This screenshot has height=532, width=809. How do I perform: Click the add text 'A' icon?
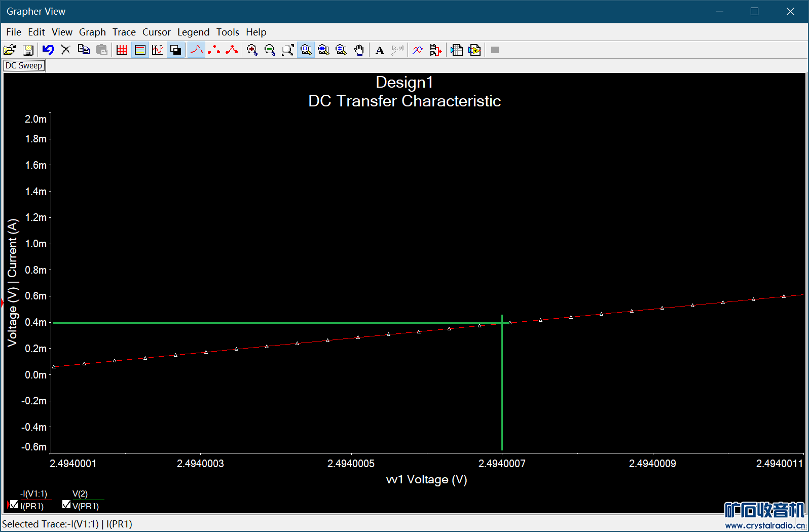coord(380,50)
